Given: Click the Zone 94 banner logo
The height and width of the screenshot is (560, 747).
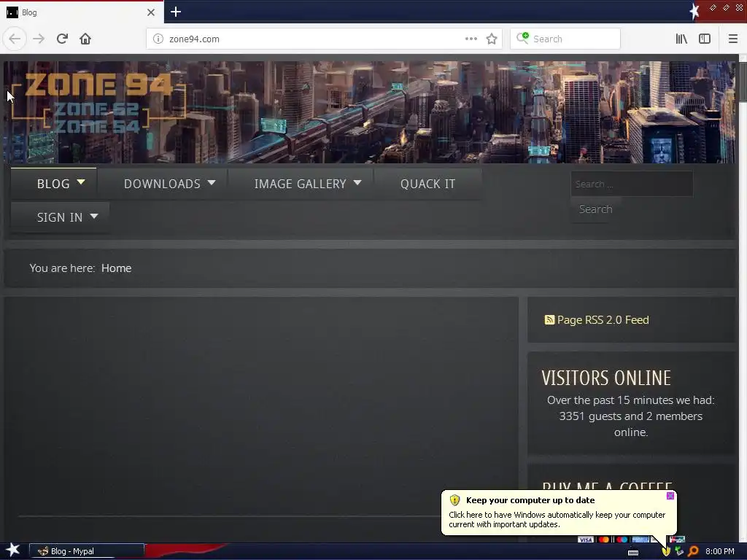Looking at the screenshot, I should tap(98, 104).
